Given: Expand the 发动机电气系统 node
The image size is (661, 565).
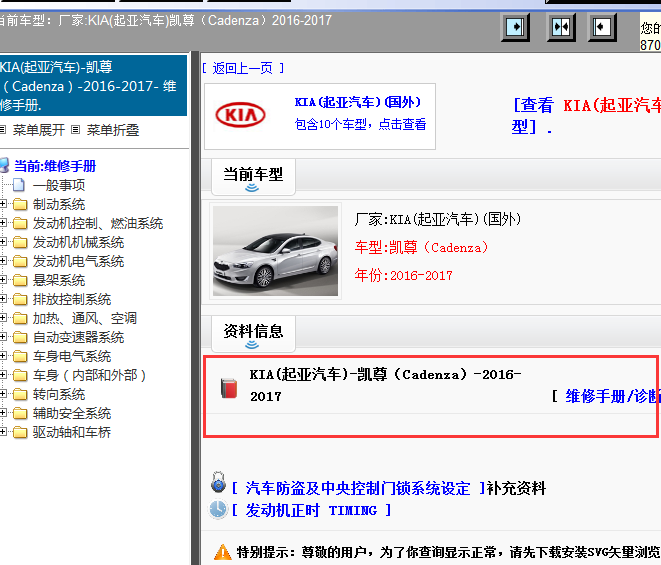Looking at the screenshot, I should pos(3,261).
